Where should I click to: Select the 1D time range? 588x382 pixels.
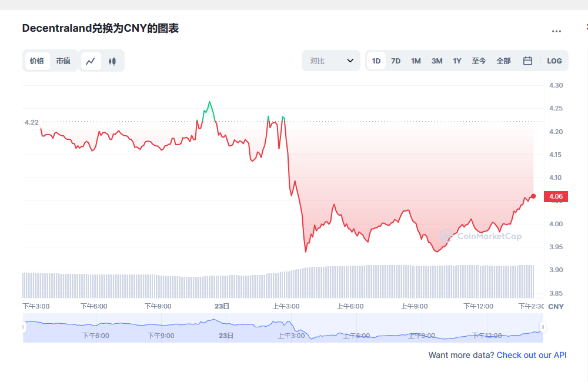tap(376, 61)
